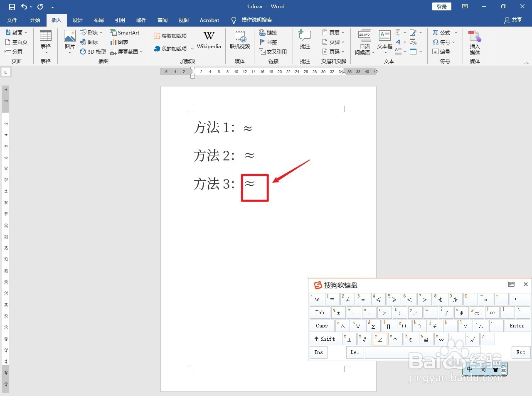The height and width of the screenshot is (396, 532).
Task: Insert 编号 number symbol
Action: 441,52
